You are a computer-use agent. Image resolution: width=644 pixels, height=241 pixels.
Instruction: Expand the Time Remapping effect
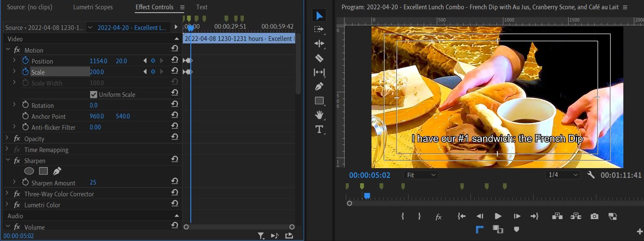[7, 149]
